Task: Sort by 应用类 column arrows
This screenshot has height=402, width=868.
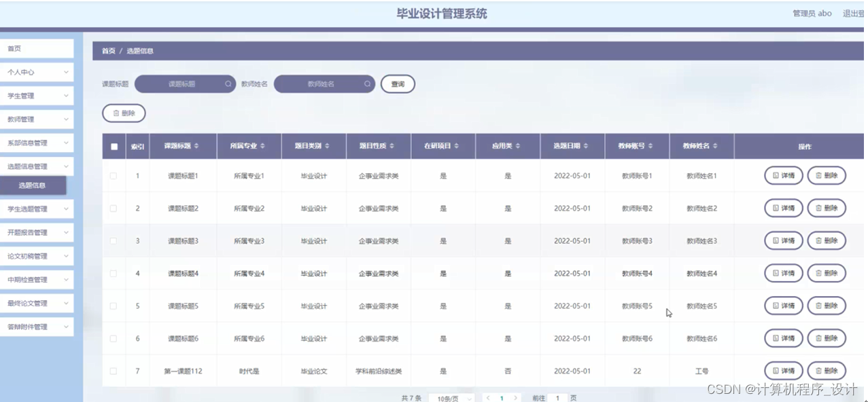Action: (x=519, y=146)
